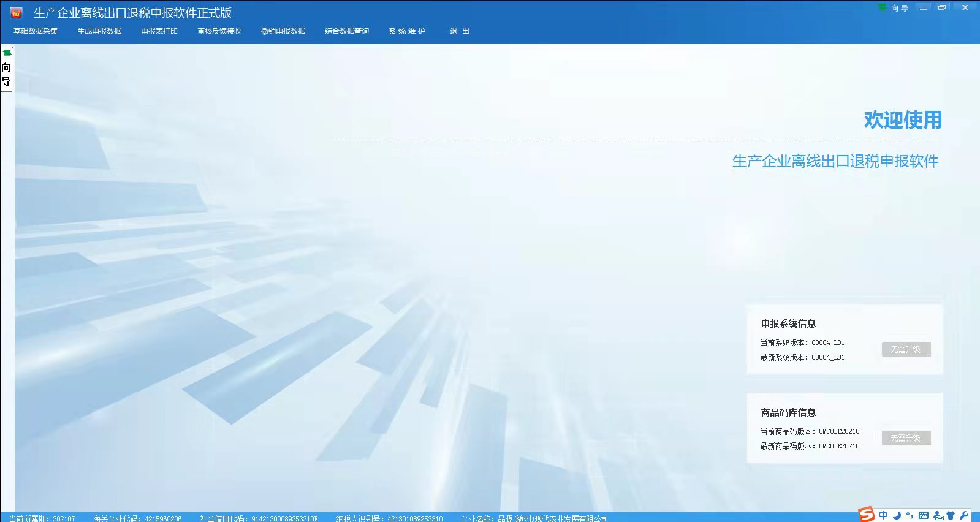Click 当前商品码版本: CMCODE2021C text
Viewport: 980px width, 522px height.
tap(810, 431)
